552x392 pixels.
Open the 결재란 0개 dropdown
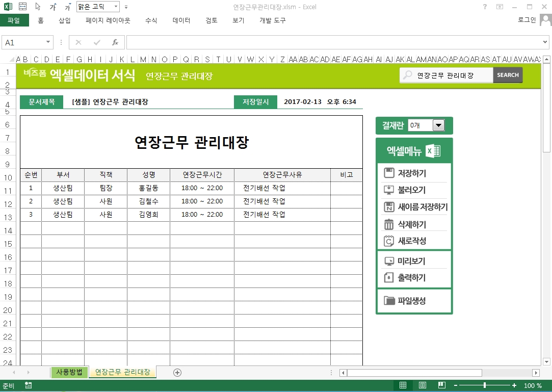(x=438, y=125)
